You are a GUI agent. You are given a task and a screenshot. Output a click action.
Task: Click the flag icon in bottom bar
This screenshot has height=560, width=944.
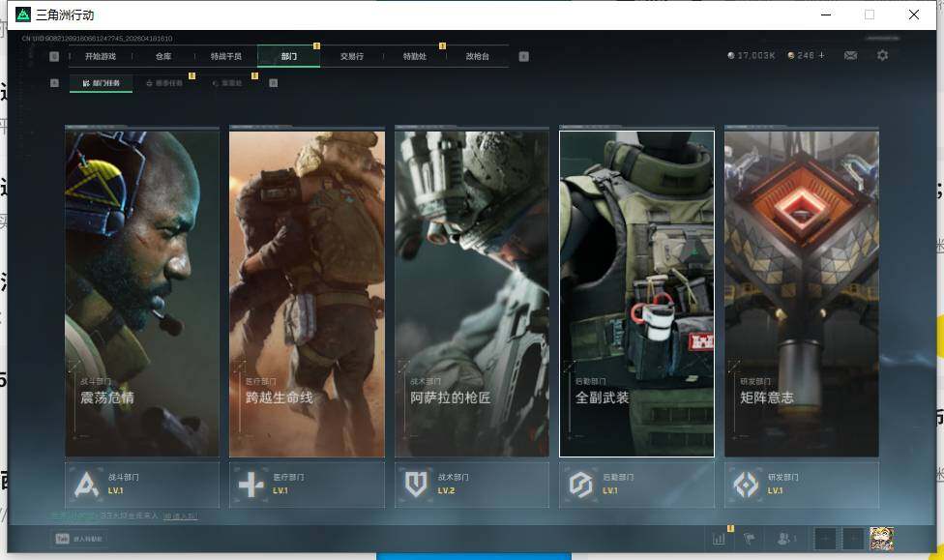pos(749,539)
